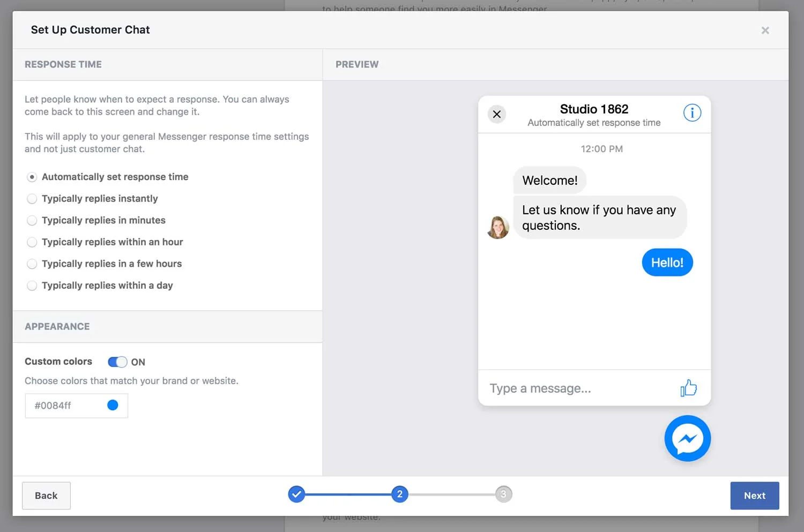804x532 pixels.
Task: Click the X icon in chat preview
Action: [497, 114]
